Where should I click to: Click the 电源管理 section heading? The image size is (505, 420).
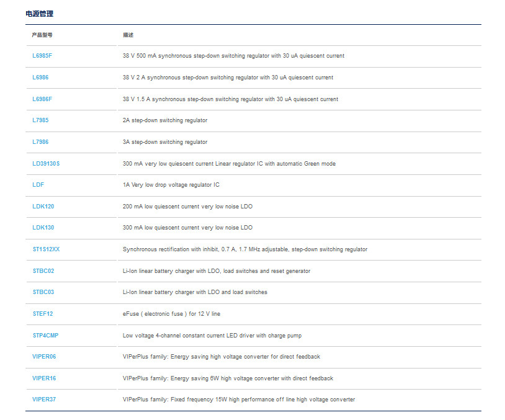39,14
